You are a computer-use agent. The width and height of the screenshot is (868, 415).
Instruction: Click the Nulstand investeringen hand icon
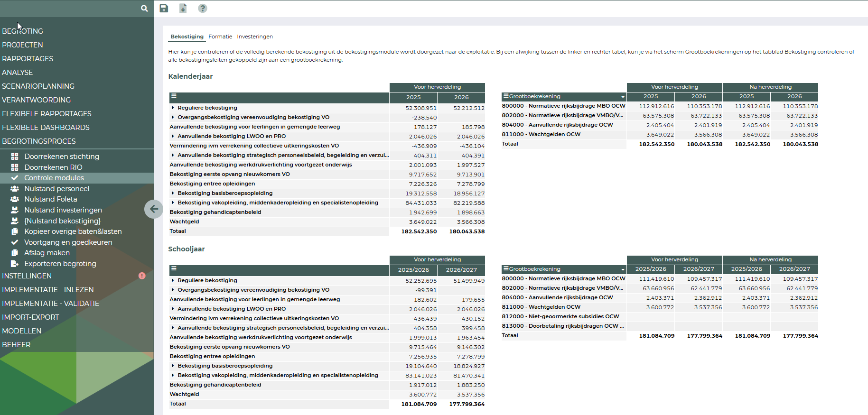(x=15, y=210)
